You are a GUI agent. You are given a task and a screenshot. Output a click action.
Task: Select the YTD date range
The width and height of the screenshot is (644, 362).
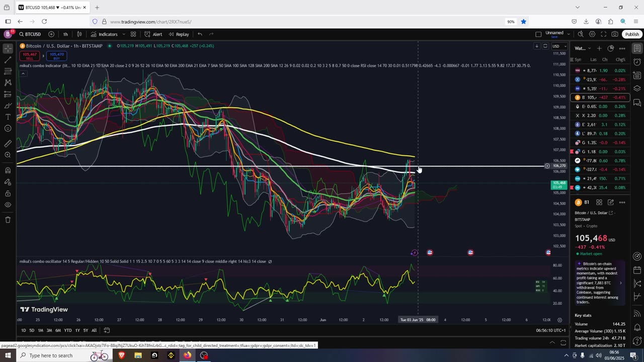[68, 330]
